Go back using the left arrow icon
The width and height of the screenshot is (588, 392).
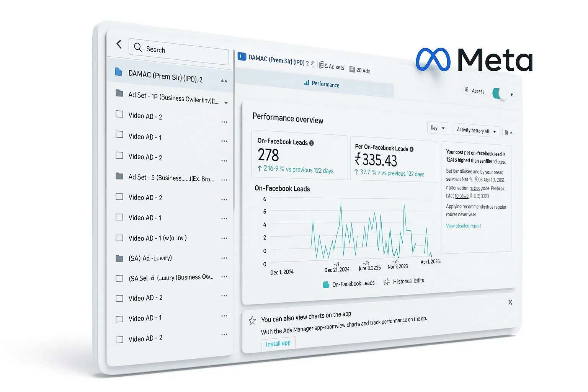pyautogui.click(x=119, y=44)
